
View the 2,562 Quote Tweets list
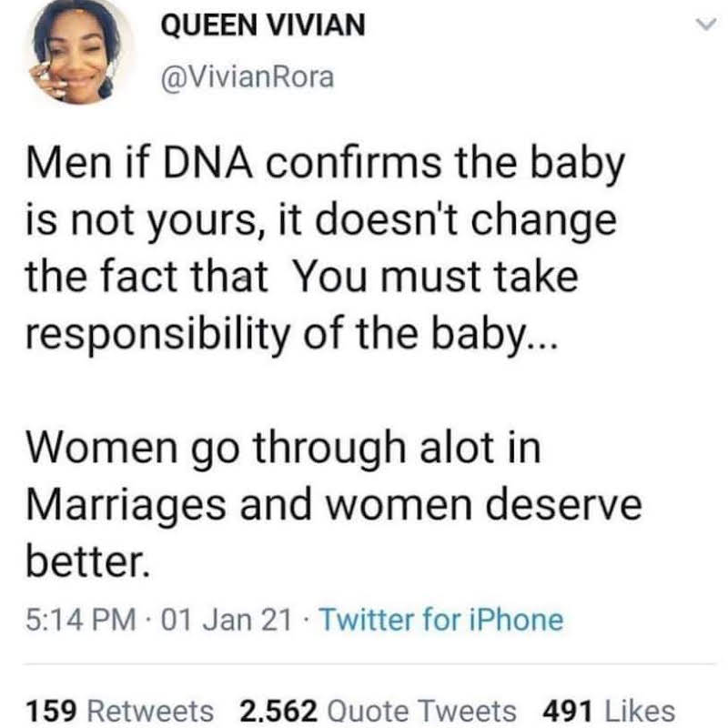[x=378, y=711]
